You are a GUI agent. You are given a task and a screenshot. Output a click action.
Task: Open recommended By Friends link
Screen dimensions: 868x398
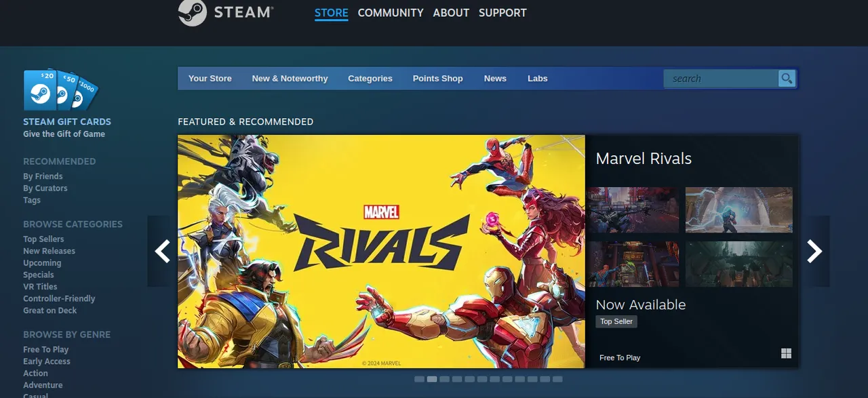pos(43,176)
